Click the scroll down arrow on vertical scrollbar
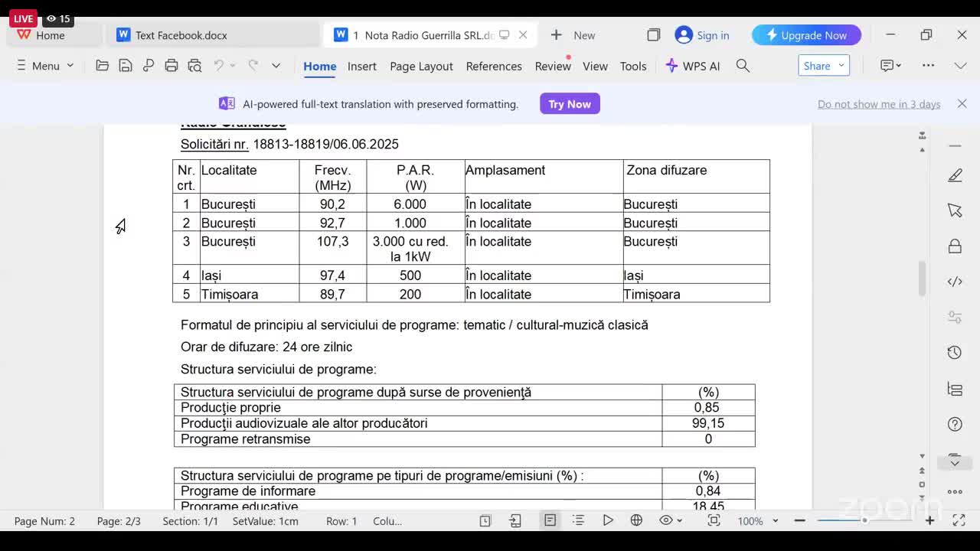Screen dimensions: 980x551 [x=922, y=456]
